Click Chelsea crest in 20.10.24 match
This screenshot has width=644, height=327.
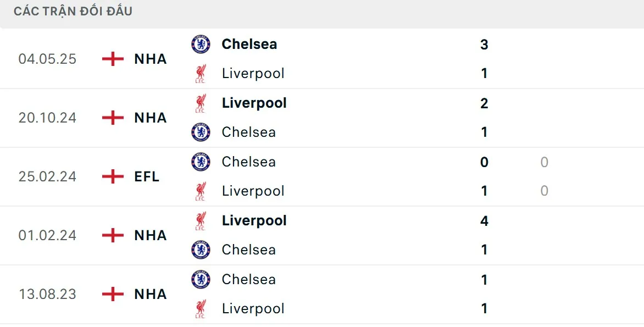tap(201, 132)
